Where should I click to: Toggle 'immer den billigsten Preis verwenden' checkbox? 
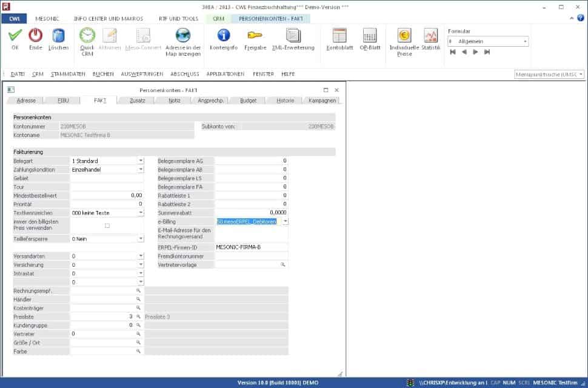point(107,226)
